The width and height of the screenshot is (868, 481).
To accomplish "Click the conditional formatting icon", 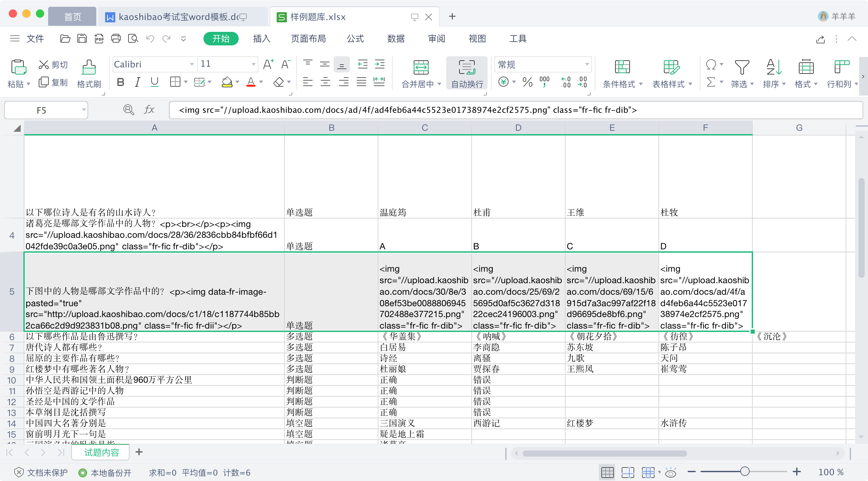I will (622, 67).
